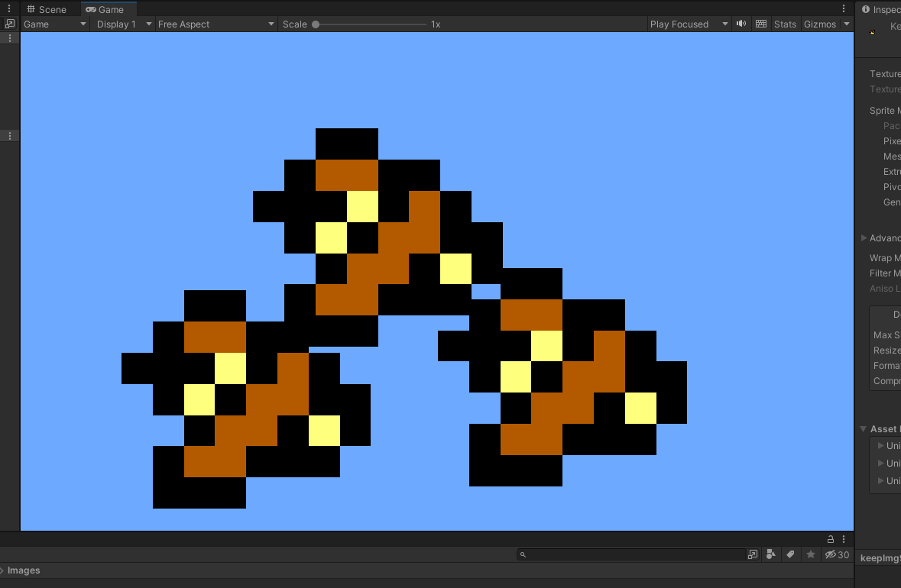Image resolution: width=901 pixels, height=588 pixels.
Task: Open the Game view three-dot options menu
Action: pyautogui.click(x=844, y=8)
